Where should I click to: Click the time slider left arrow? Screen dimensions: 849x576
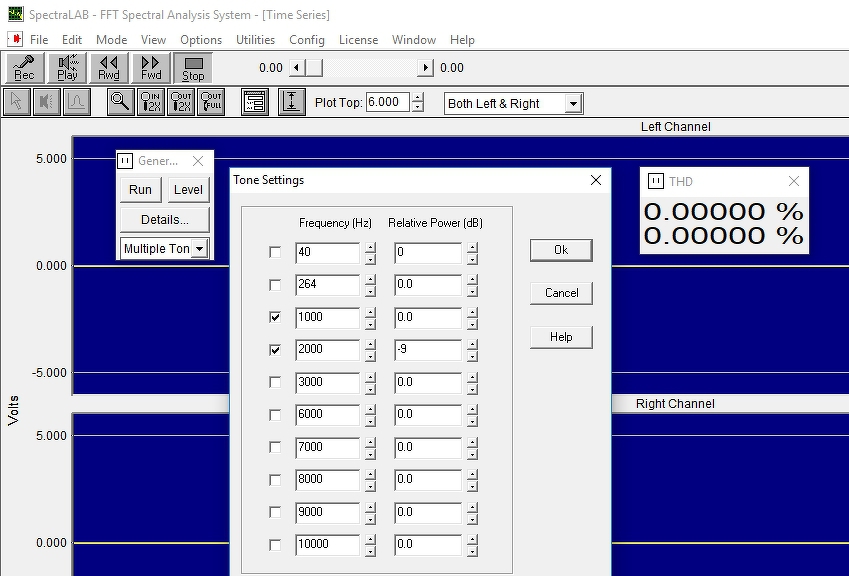pos(296,68)
